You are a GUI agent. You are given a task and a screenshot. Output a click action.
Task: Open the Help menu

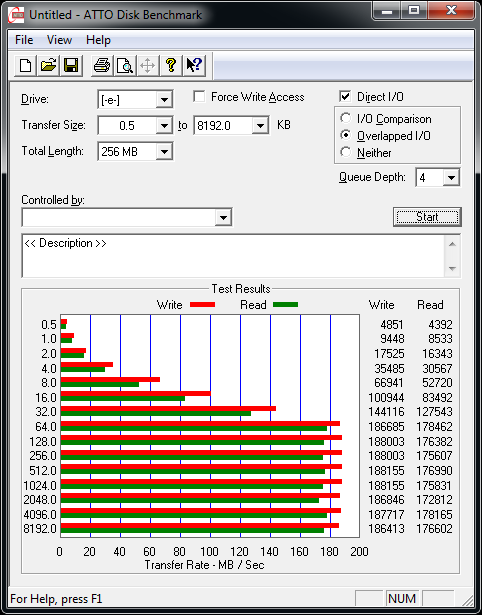pyautogui.click(x=98, y=40)
